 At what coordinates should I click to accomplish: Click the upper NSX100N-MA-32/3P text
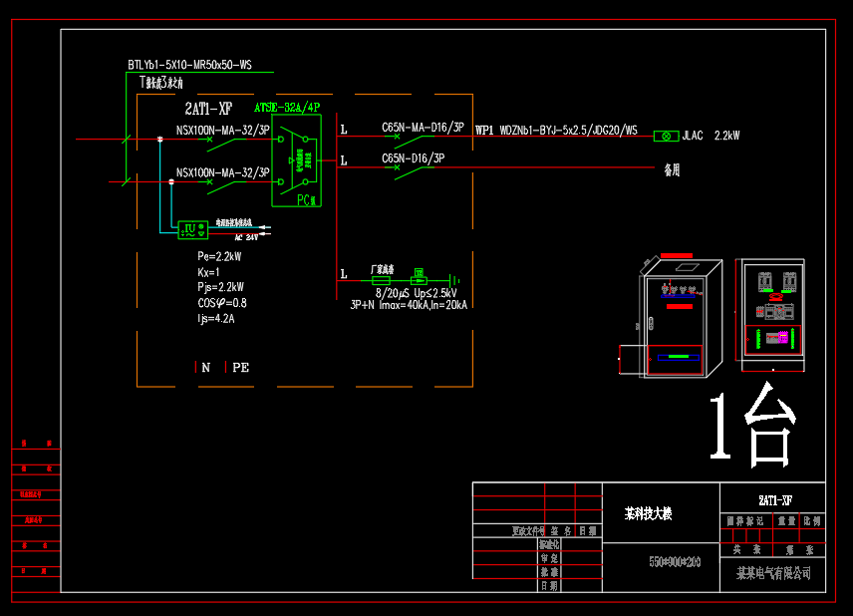coord(223,130)
